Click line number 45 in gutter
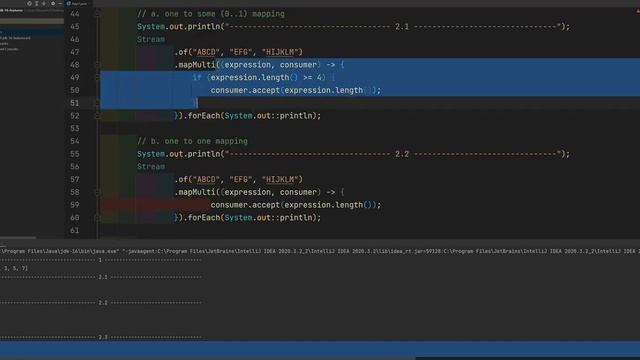The image size is (640, 360). tap(75, 27)
